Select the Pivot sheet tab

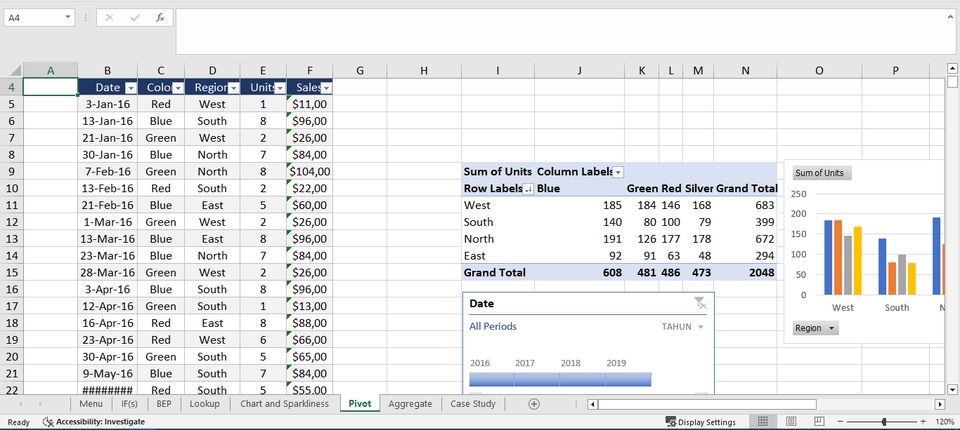tap(360, 404)
